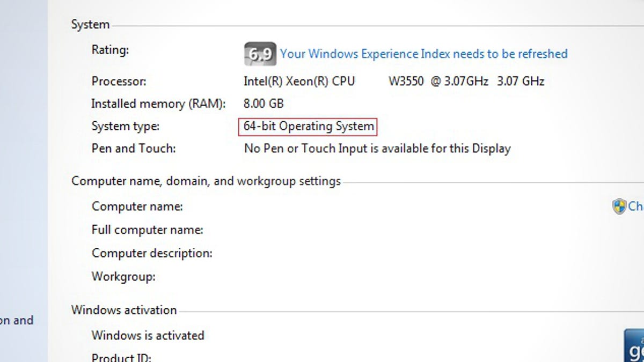Click the 'Intel(R) Xeon(R) CPU' text
This screenshot has width=644, height=362.
pyautogui.click(x=299, y=82)
